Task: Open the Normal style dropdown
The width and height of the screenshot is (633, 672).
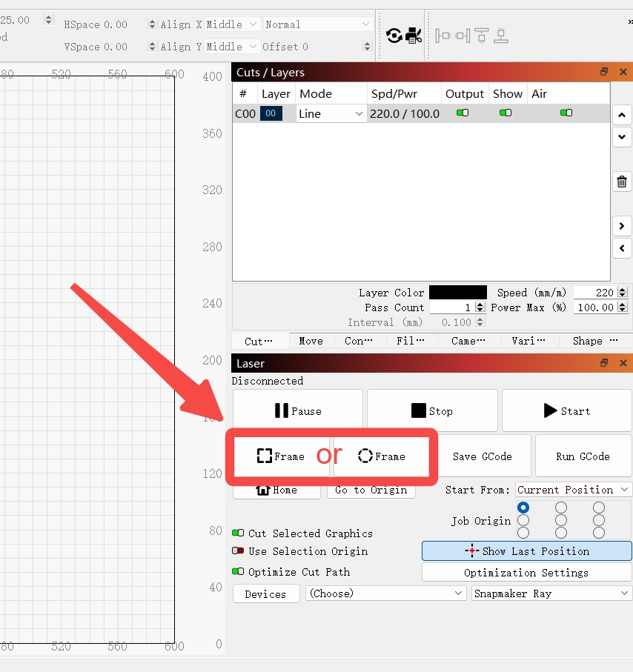Action: 317,24
